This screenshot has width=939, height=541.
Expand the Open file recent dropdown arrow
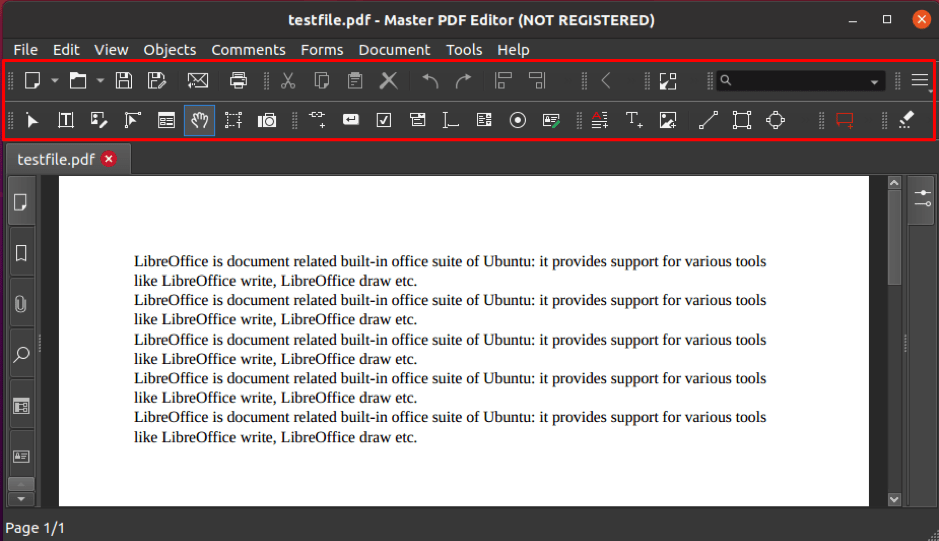pyautogui.click(x=100, y=80)
